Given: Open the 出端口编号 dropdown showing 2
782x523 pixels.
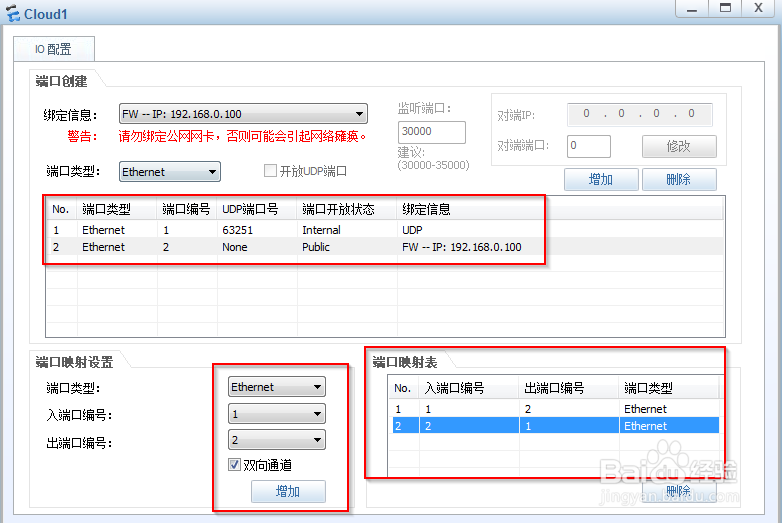Looking at the screenshot, I should [x=277, y=440].
